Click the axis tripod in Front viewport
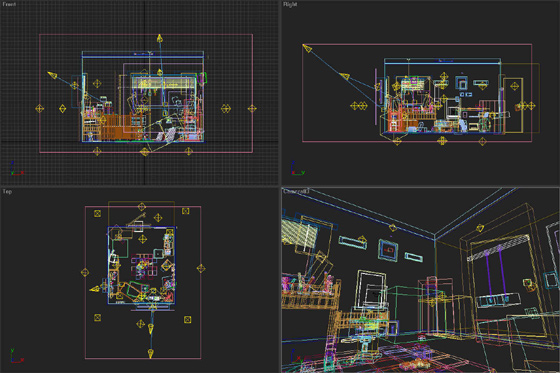Image resolution: width=560 pixels, height=373 pixels. click(x=16, y=168)
